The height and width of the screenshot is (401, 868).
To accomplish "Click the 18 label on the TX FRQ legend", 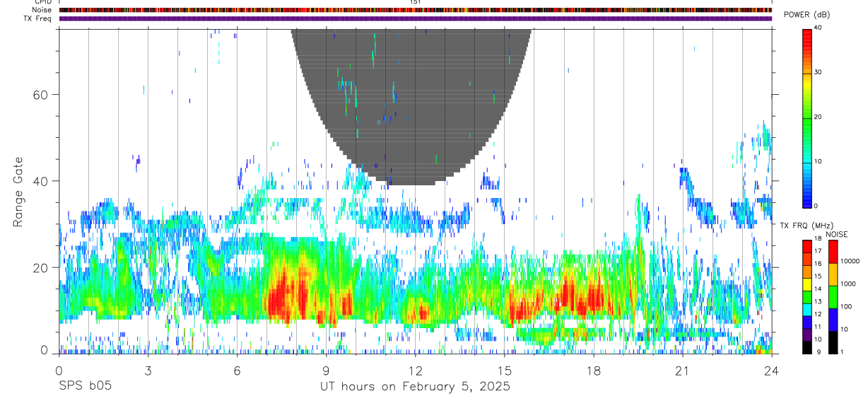I will [818, 239].
